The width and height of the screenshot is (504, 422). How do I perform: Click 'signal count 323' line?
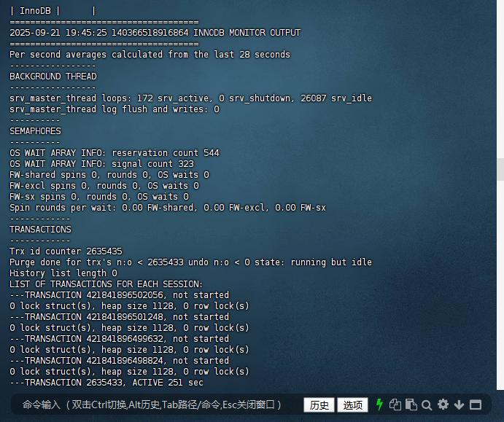point(102,164)
